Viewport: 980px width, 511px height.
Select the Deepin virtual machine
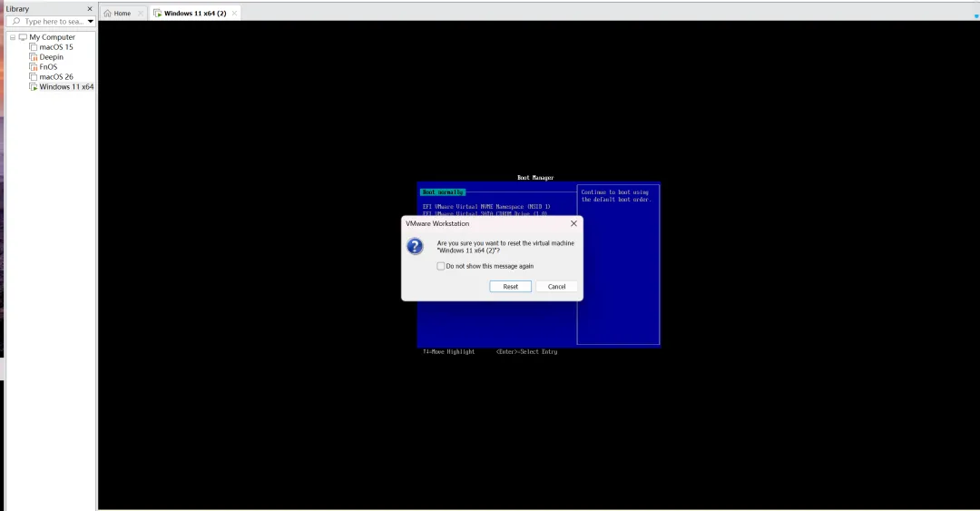pyautogui.click(x=51, y=57)
